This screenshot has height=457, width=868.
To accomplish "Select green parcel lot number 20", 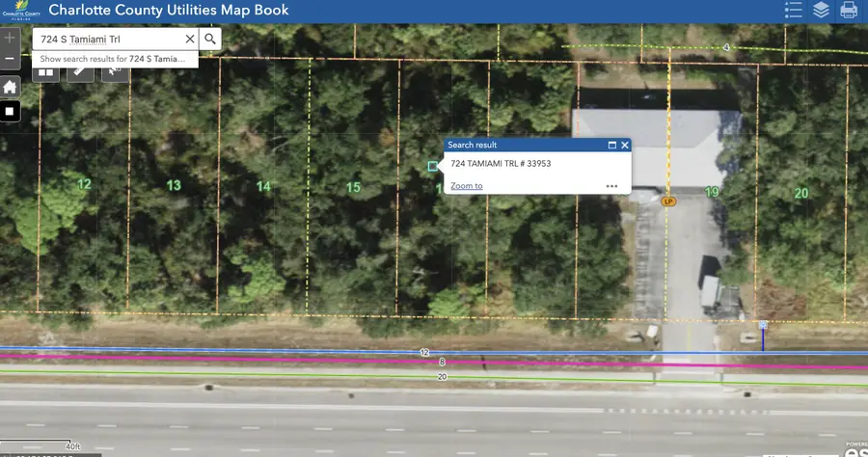I will click(x=801, y=193).
